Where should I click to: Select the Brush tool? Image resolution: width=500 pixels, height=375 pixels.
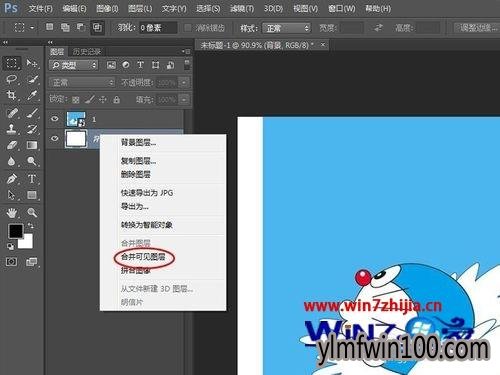point(32,113)
